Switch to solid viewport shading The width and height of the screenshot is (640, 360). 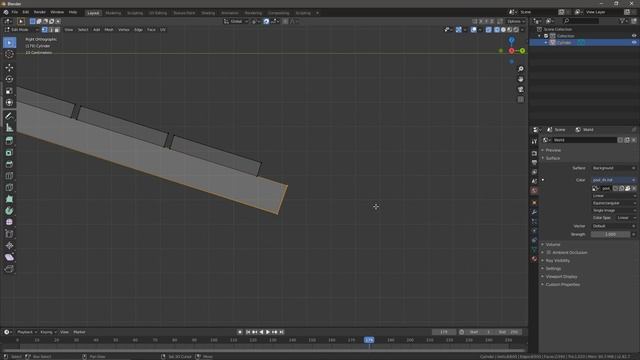pyautogui.click(x=503, y=30)
